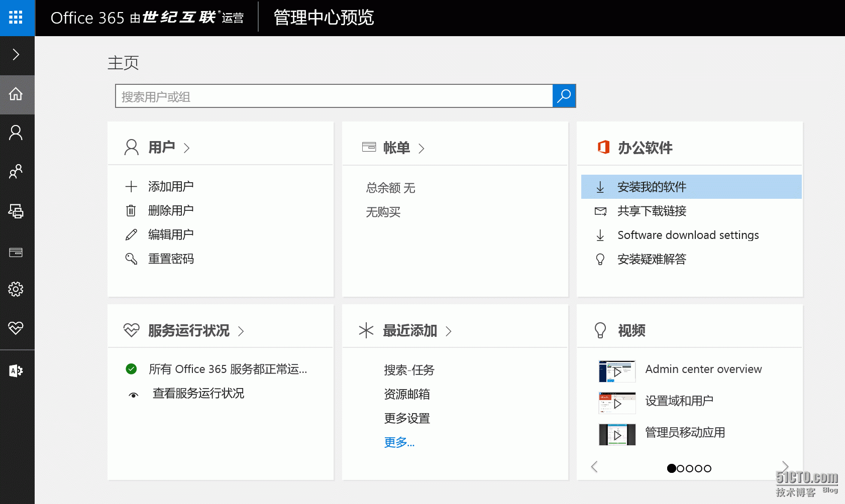
Task: Click the trash icon for 删除用户
Action: 131,211
